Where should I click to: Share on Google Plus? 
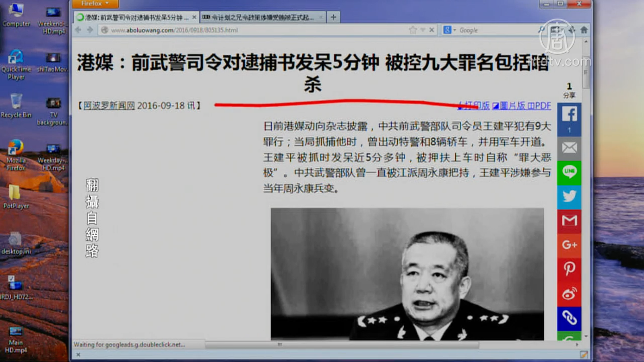tap(569, 245)
